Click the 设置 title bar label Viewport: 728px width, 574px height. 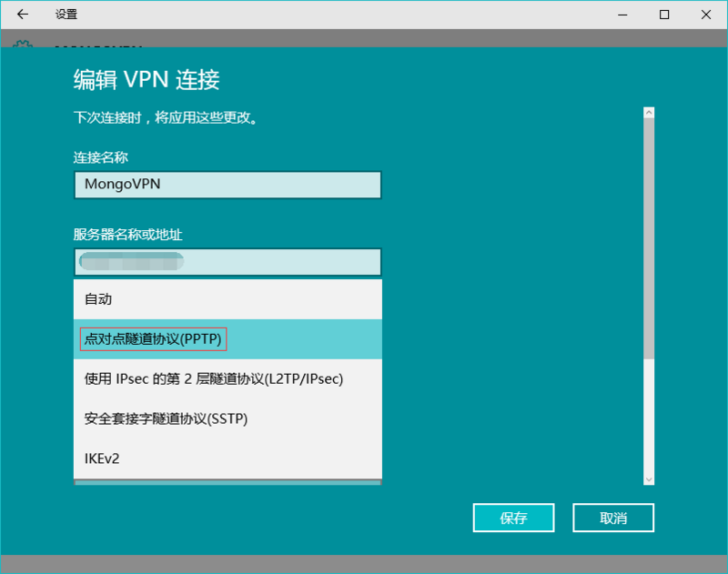tap(64, 15)
